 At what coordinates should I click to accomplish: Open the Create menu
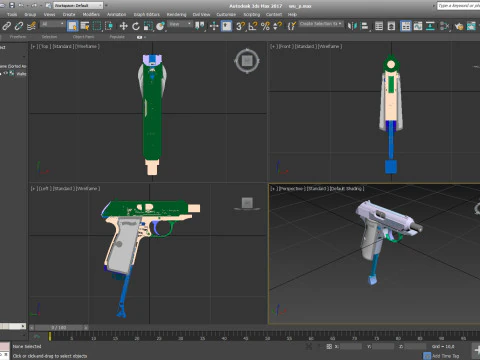[x=69, y=15]
